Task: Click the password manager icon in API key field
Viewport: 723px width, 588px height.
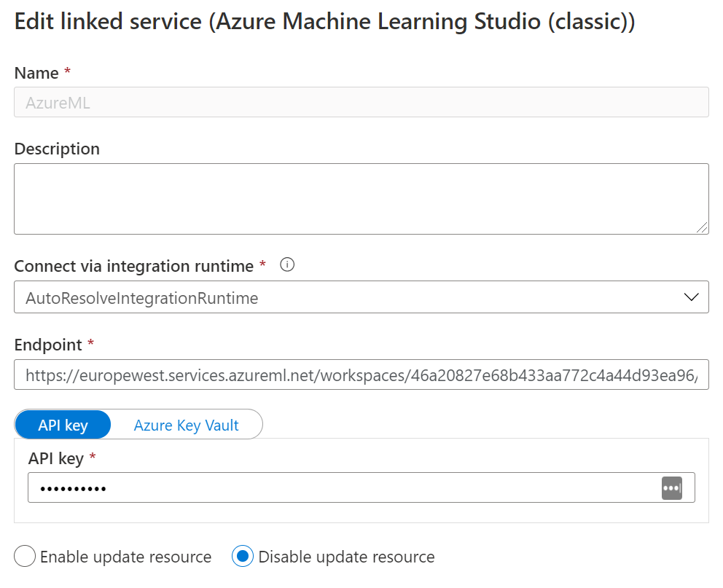Action: [671, 488]
